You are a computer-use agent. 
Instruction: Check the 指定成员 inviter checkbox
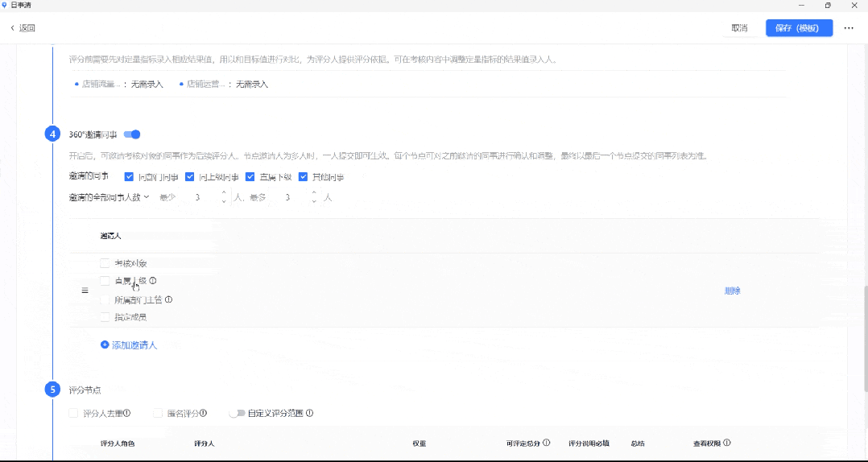pos(105,317)
